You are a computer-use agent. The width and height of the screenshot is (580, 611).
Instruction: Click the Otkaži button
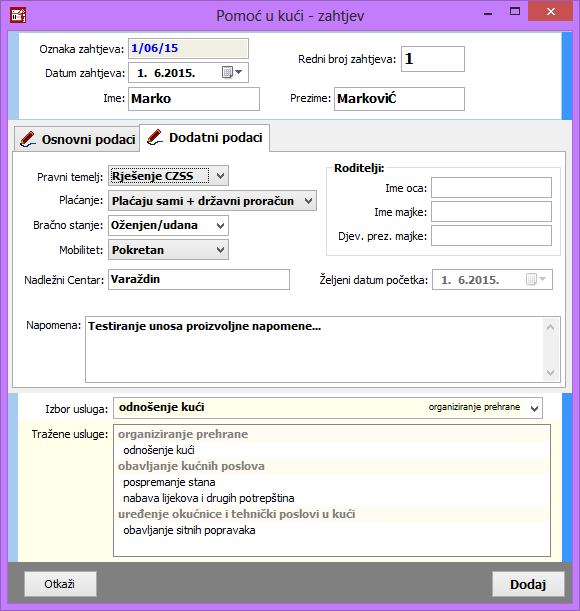coord(60,584)
